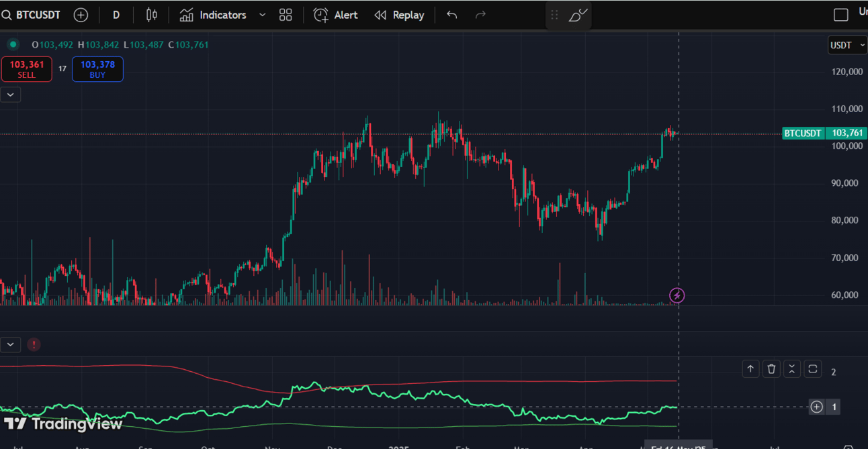Screen dimensions: 868x449
Task: Click the red indicator error warning icon
Action: pos(34,344)
